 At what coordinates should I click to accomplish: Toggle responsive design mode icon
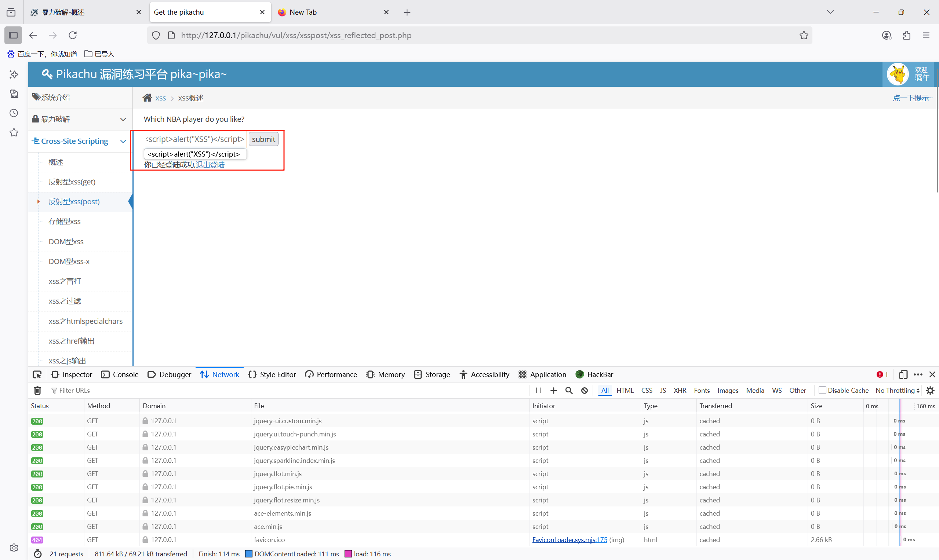tap(903, 374)
